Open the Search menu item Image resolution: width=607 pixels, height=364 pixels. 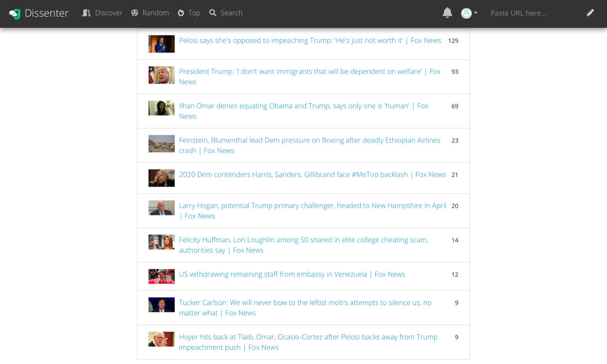(x=226, y=13)
